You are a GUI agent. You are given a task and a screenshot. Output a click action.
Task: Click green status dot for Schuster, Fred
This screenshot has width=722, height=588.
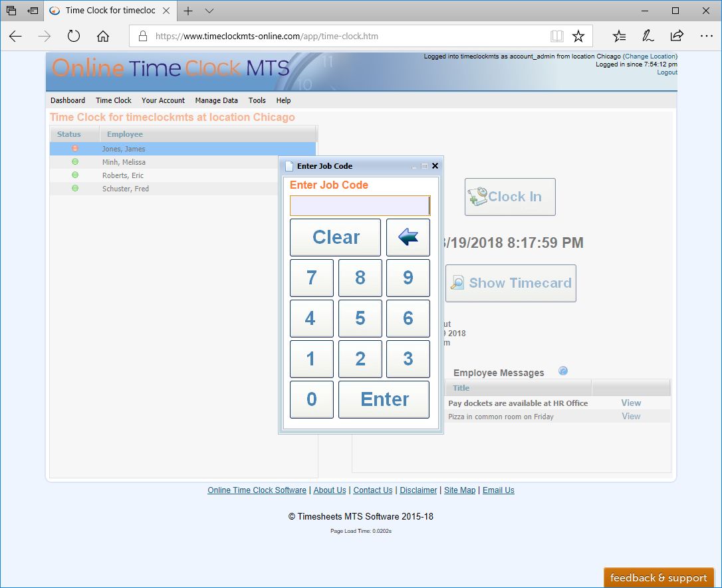(75, 188)
